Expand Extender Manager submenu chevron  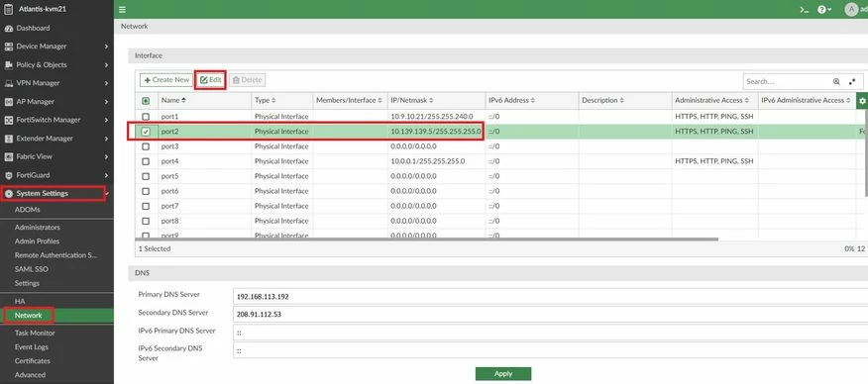[106, 139]
